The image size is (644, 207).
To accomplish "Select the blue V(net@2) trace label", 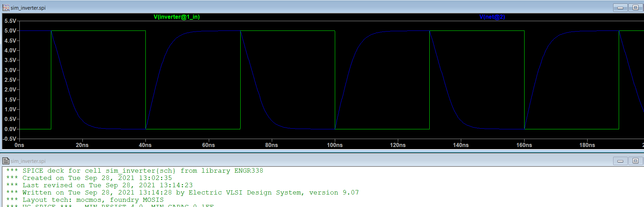I will [x=492, y=17].
